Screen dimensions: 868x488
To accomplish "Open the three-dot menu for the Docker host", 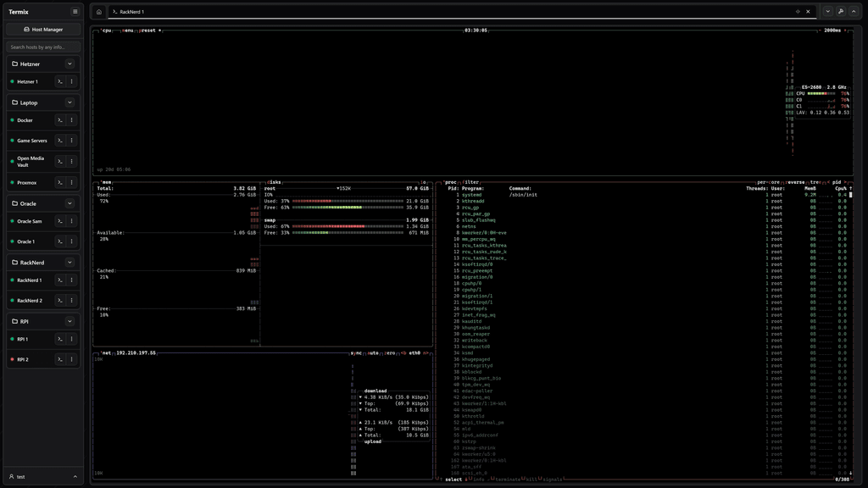I will point(73,119).
